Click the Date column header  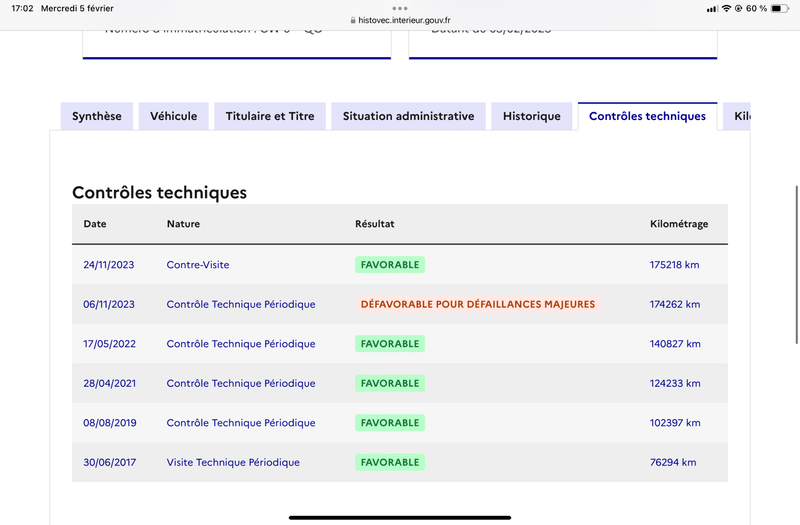(x=95, y=224)
